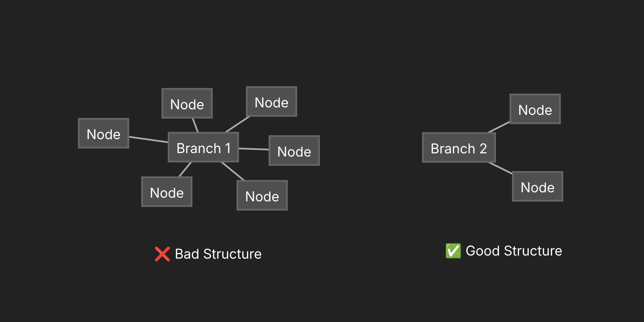Screen dimensions: 644x322
Task: Select the Branch 1 box
Action: point(203,147)
